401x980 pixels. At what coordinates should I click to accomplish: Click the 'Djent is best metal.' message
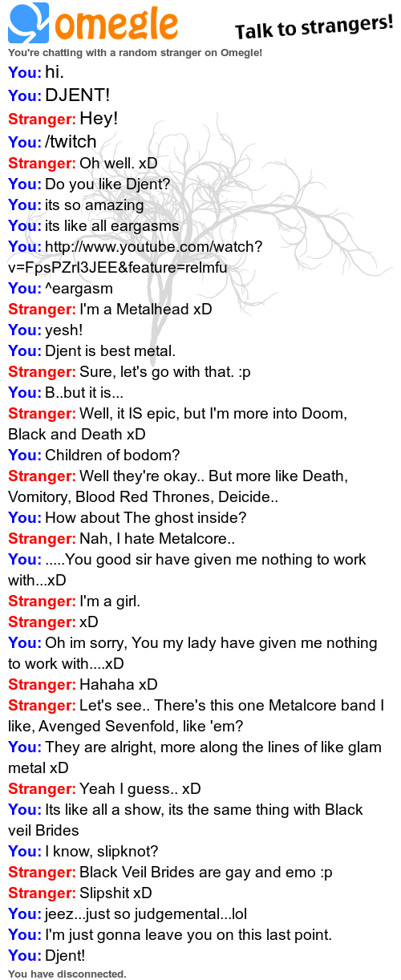110,350
